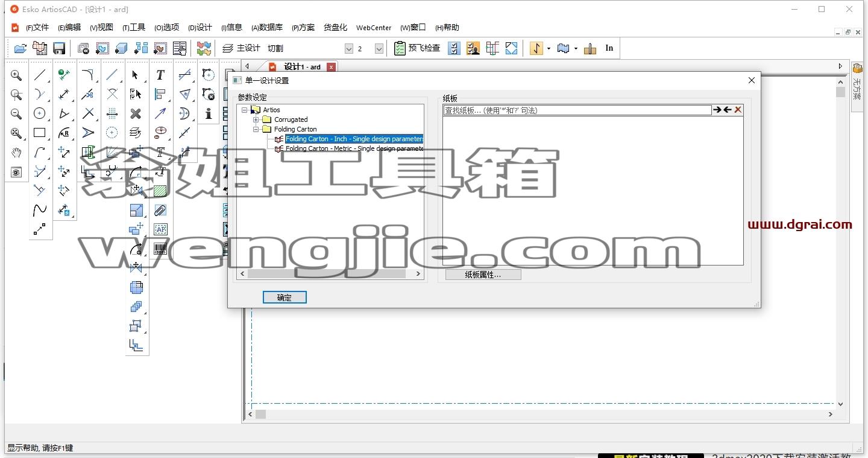
Task: Open the information i tool
Action: [x=209, y=113]
